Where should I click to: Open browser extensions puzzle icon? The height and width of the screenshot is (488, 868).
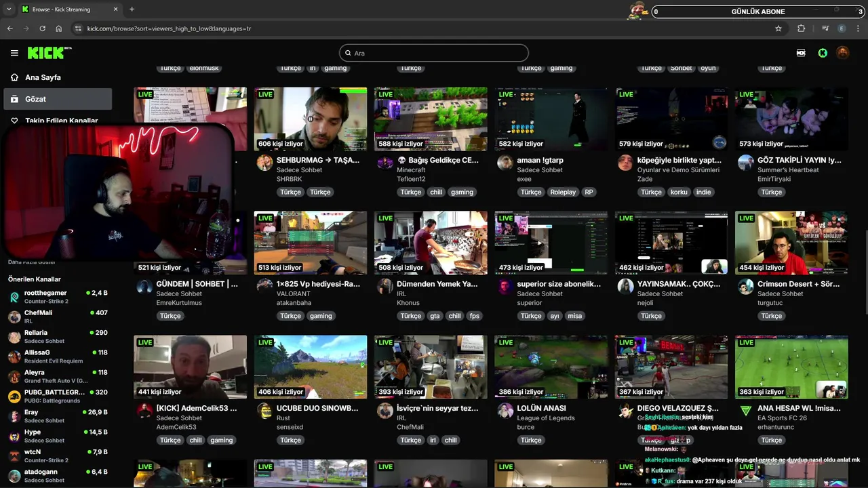click(x=802, y=28)
